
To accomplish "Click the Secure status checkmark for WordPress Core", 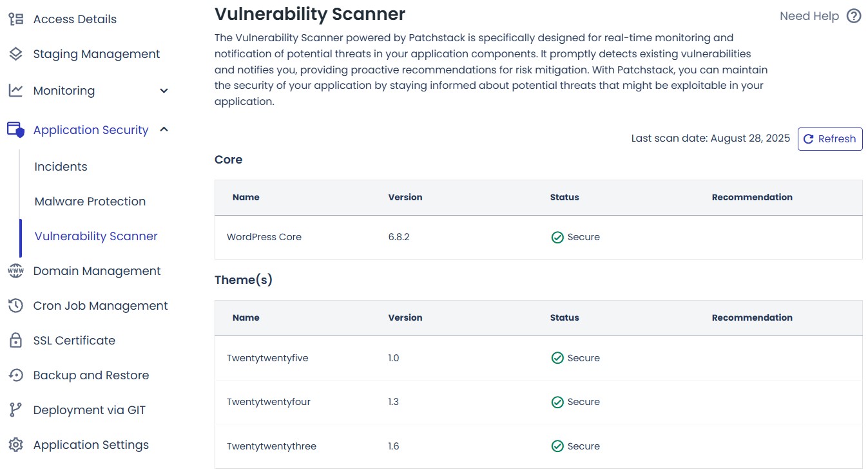I will (x=557, y=237).
